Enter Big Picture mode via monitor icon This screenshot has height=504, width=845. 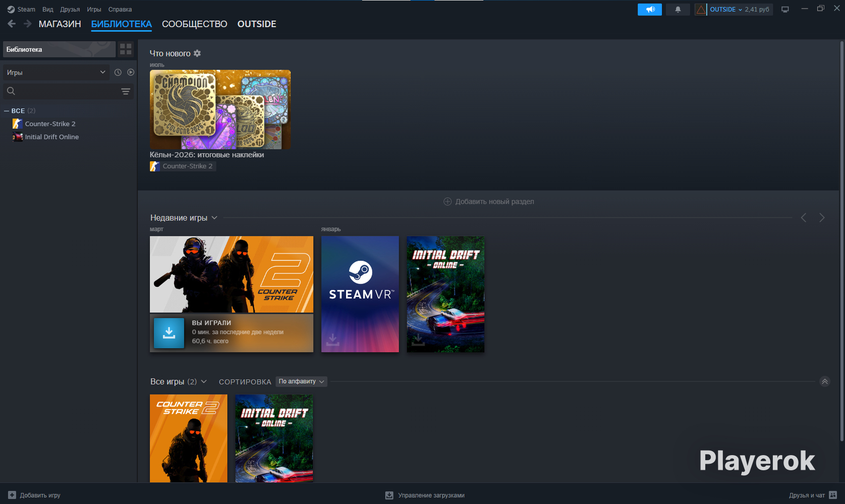[x=785, y=10]
